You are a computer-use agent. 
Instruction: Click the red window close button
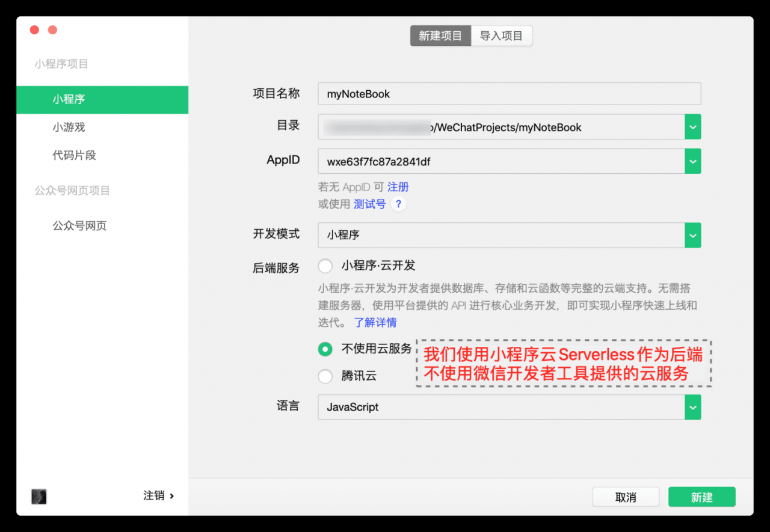[x=34, y=29]
